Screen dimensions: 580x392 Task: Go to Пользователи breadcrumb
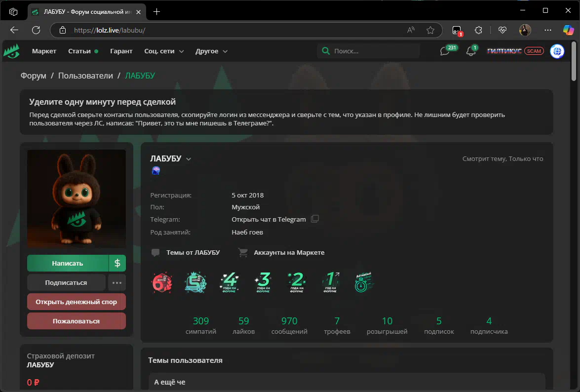(85, 76)
